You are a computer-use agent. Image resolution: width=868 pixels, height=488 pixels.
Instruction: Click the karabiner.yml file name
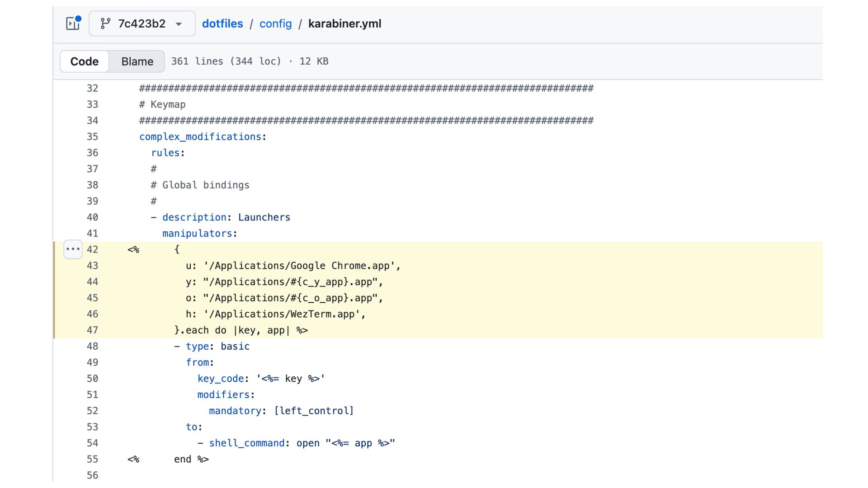click(x=344, y=23)
